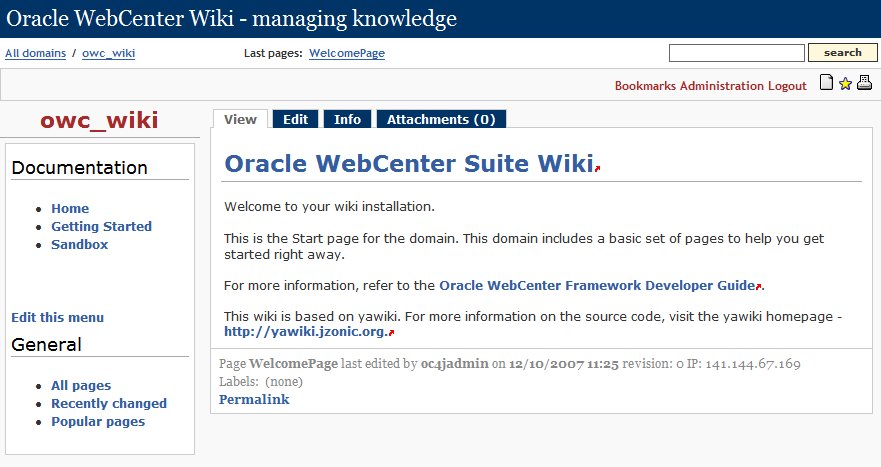This screenshot has height=467, width=881.
Task: Open the owc_wiki breadcrumb link
Action: pyautogui.click(x=108, y=53)
